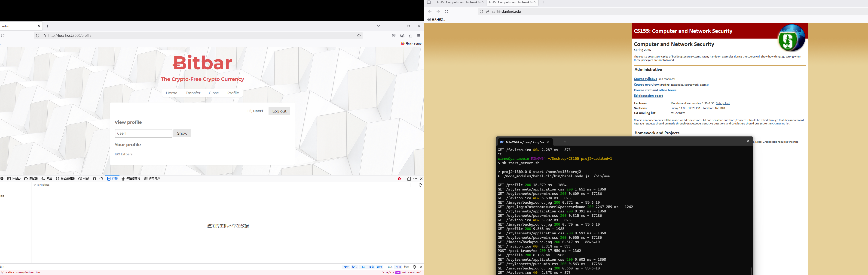The image size is (868, 275).
Task: Click the HTTP 404 Not Found status
Action: (401, 273)
